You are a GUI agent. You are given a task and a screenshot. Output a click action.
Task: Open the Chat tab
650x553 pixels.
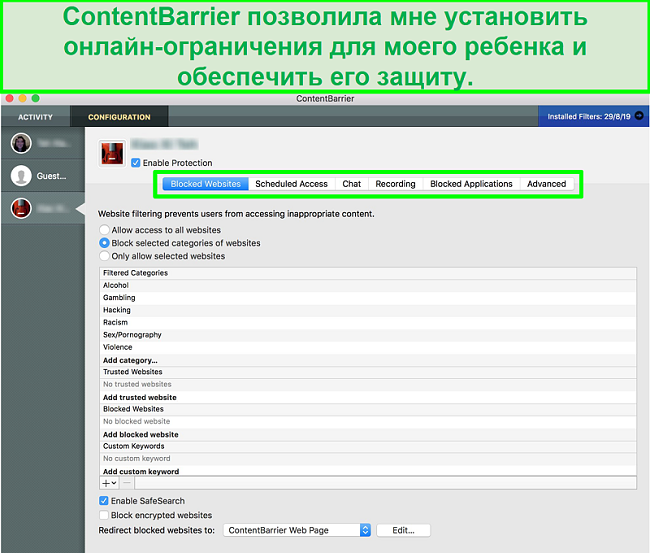pyautogui.click(x=352, y=184)
